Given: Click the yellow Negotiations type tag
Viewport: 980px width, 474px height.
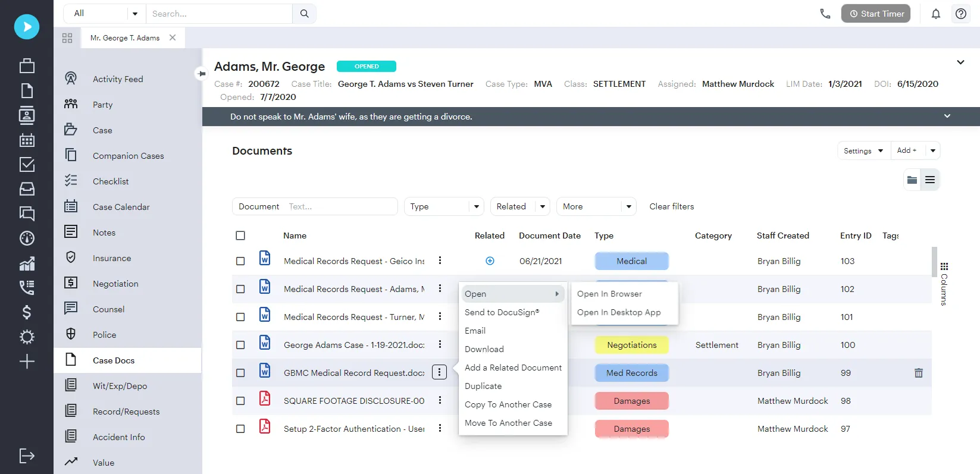Looking at the screenshot, I should tap(631, 345).
